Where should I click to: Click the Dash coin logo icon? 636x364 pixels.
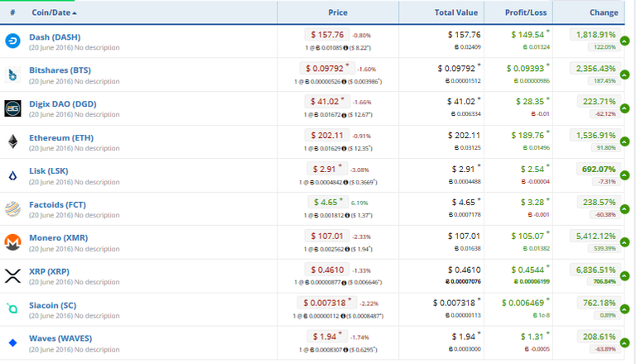pyautogui.click(x=12, y=41)
